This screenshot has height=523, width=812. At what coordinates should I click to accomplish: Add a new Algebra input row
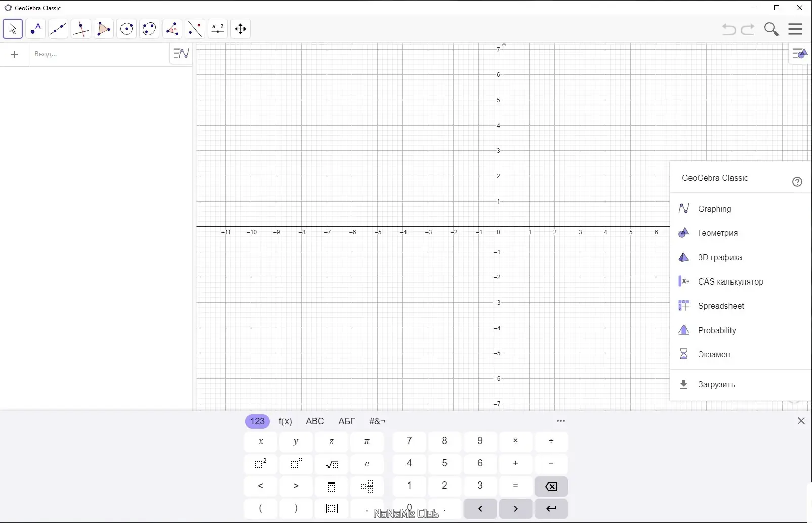pyautogui.click(x=14, y=54)
